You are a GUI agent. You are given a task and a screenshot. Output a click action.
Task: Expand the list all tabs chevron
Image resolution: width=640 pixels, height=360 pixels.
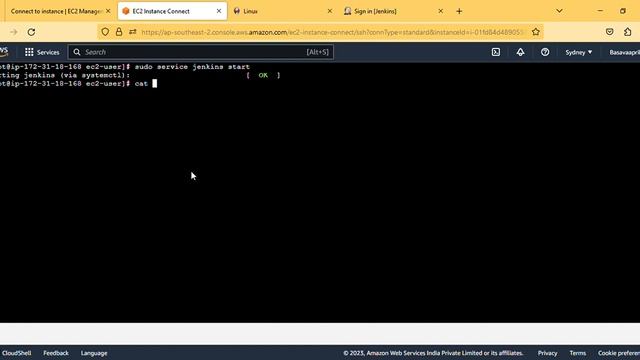559,11
